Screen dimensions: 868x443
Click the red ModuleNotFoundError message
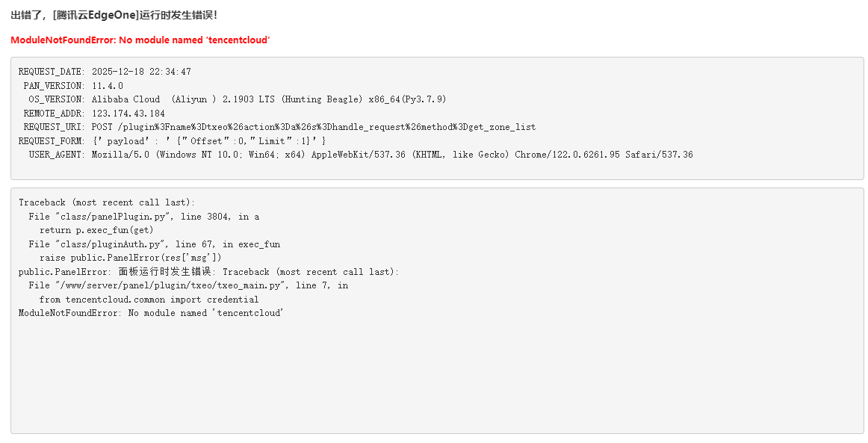point(140,40)
